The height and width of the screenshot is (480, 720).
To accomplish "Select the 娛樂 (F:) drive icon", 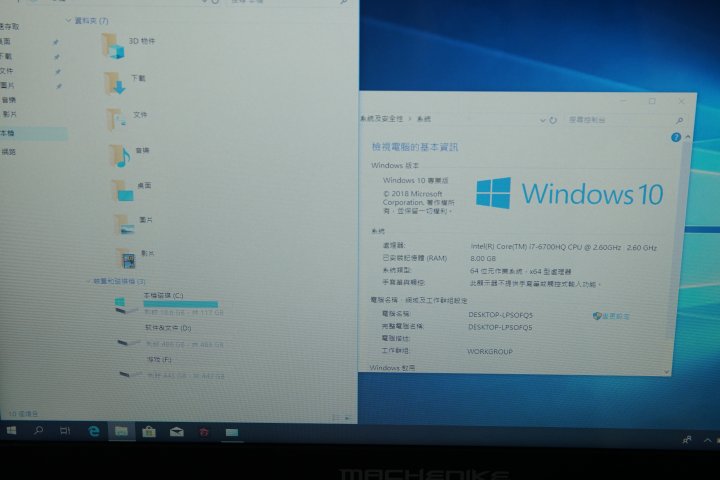I will pyautogui.click(x=130, y=374).
